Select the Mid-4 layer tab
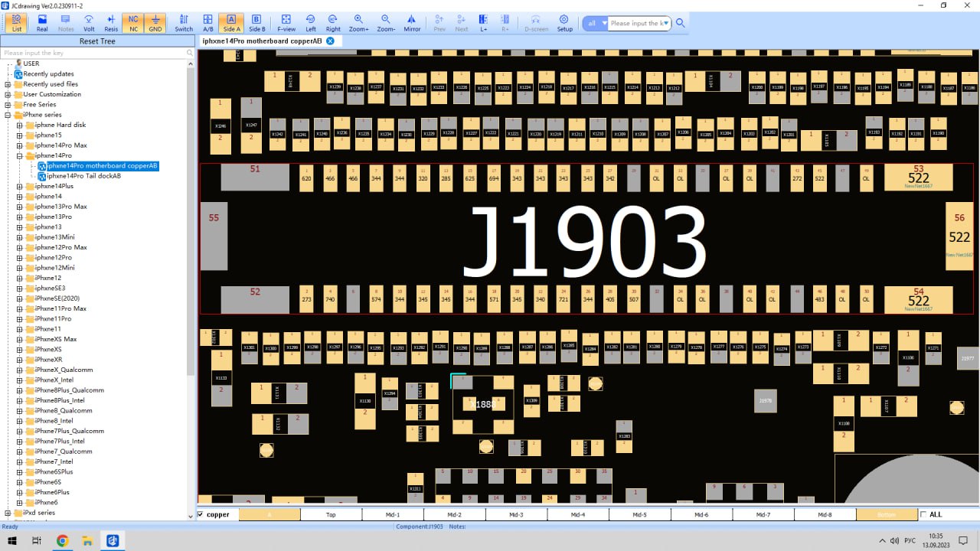The height and width of the screenshot is (551, 980). (578, 515)
